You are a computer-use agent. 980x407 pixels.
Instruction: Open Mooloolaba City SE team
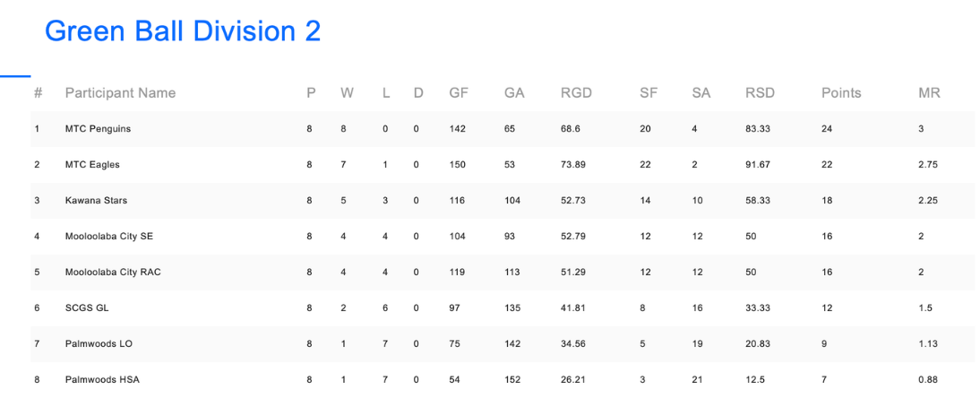pos(108,237)
